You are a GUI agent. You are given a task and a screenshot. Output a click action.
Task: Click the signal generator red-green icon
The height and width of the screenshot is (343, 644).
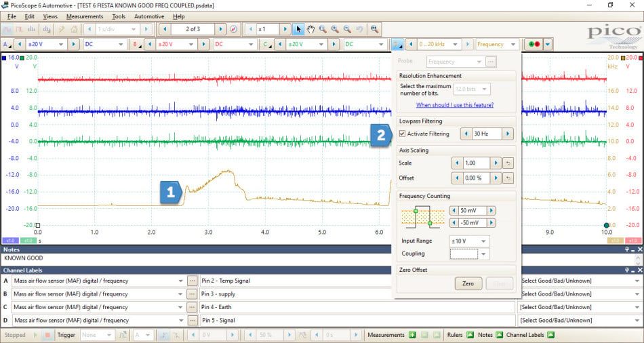pyautogui.click(x=534, y=44)
